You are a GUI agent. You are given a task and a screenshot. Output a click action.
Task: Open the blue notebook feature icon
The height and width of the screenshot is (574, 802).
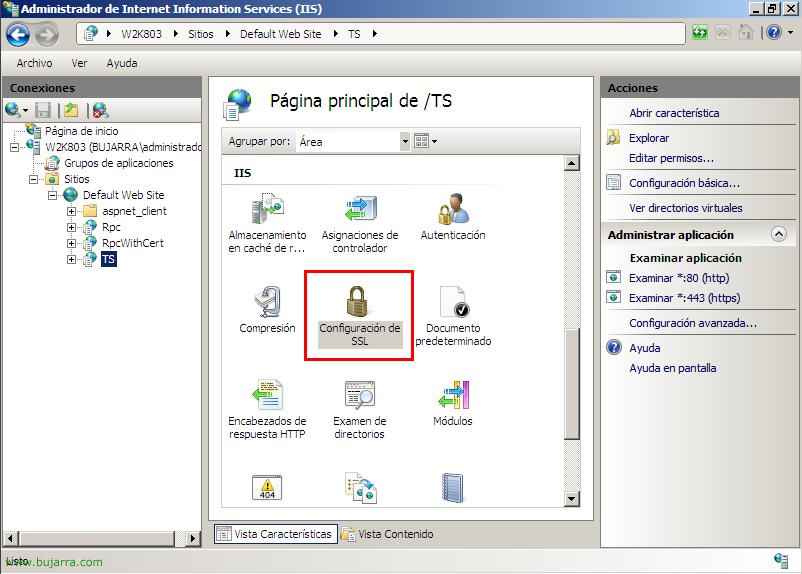coord(453,488)
